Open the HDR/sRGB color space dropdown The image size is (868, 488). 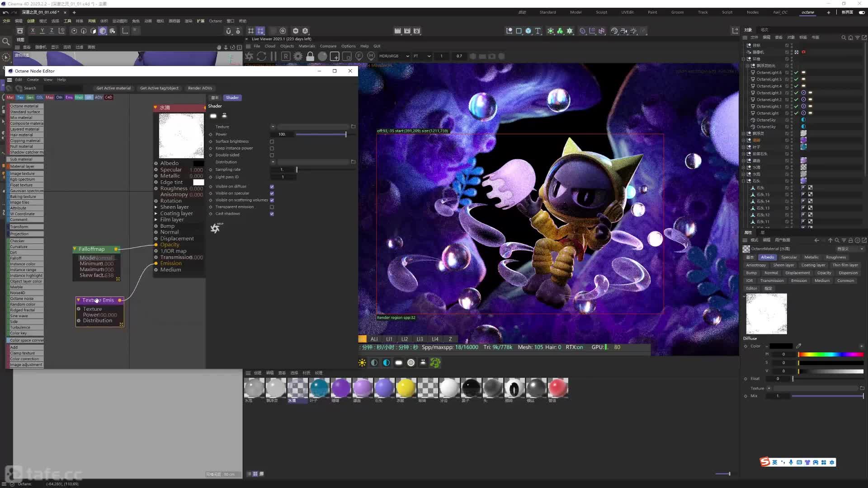(394, 56)
